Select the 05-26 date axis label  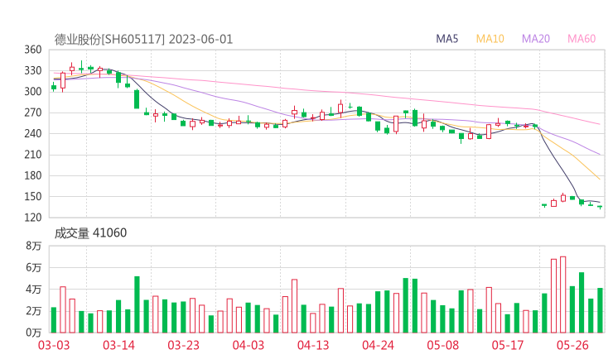coord(572,345)
